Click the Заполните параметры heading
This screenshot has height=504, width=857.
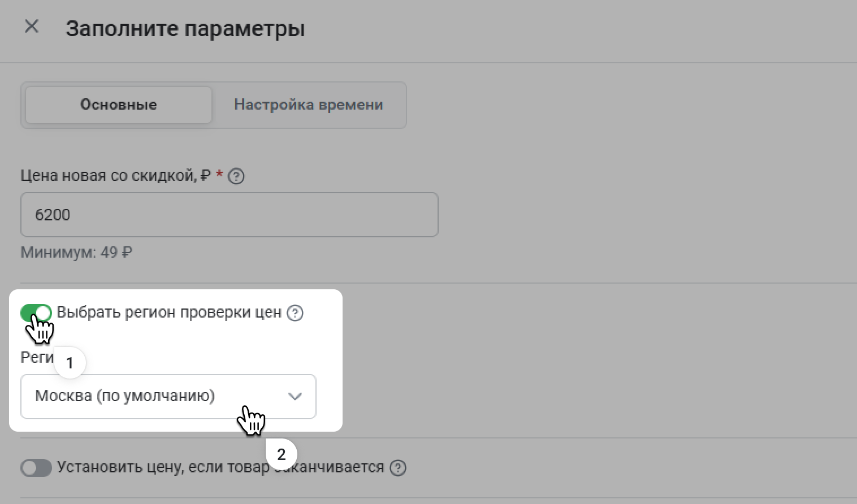pyautogui.click(x=185, y=28)
